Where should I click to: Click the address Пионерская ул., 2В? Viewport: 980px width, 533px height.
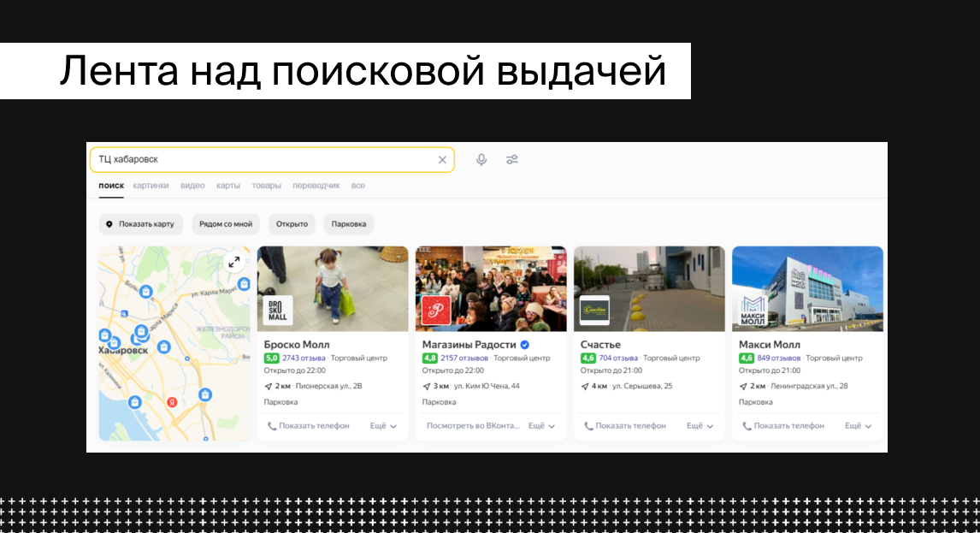[x=328, y=387]
